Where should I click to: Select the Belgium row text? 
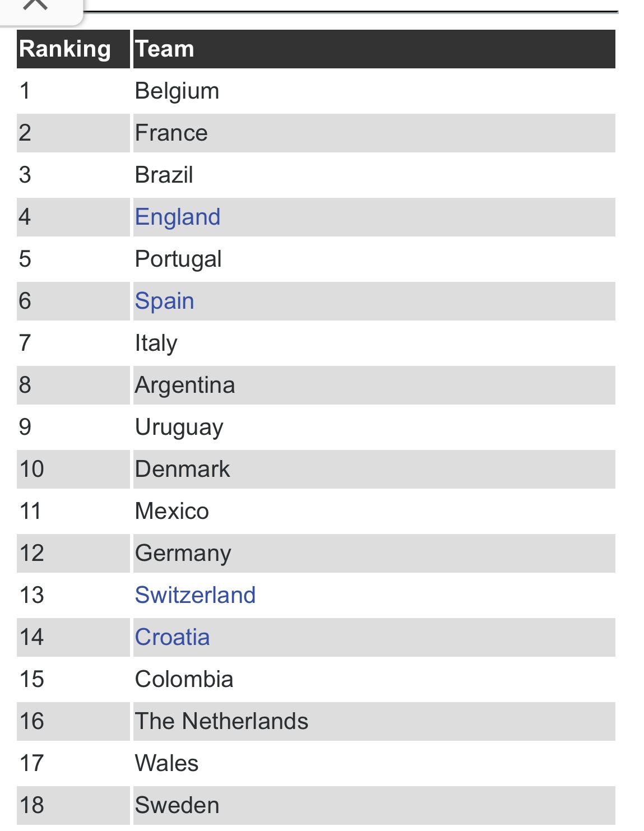click(177, 91)
